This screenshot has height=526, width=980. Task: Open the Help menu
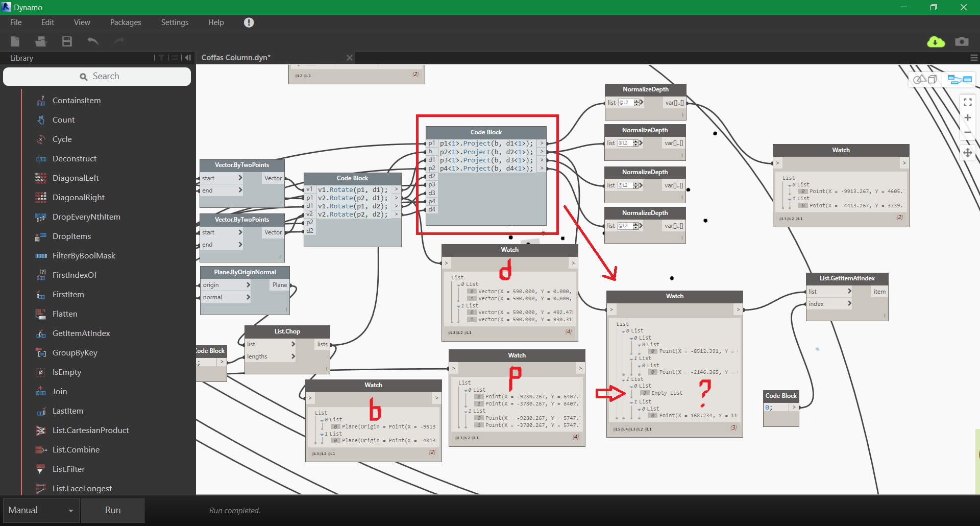coord(216,22)
